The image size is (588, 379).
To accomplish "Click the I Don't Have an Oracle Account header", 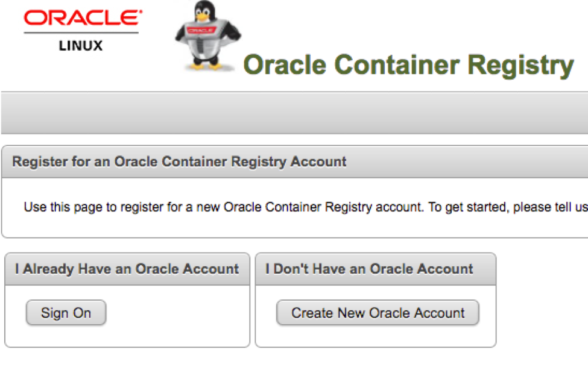I will 369,269.
